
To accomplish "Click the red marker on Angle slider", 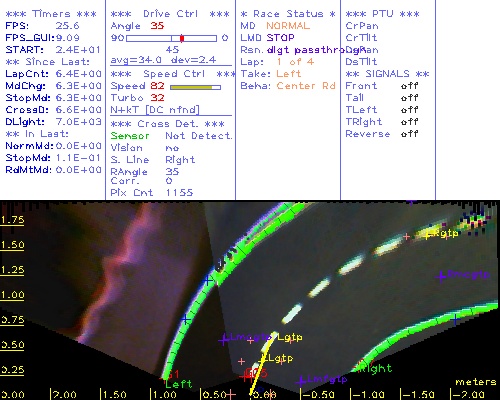I will [182, 38].
